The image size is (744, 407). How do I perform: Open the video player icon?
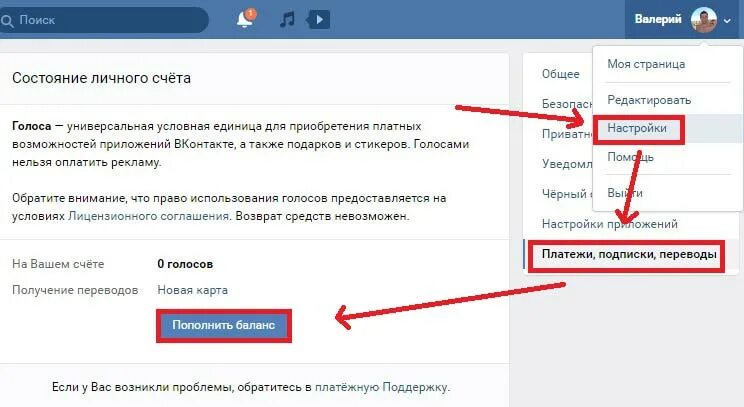(318, 19)
